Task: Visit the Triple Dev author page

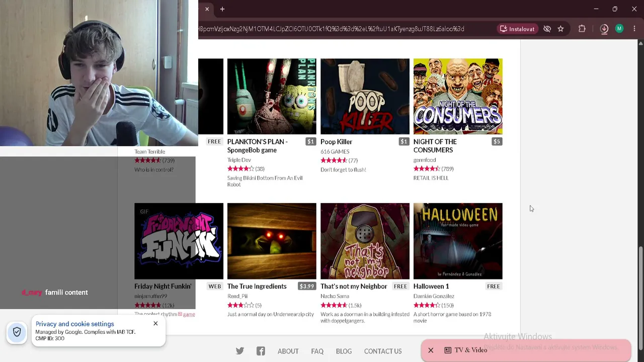Action: click(239, 160)
